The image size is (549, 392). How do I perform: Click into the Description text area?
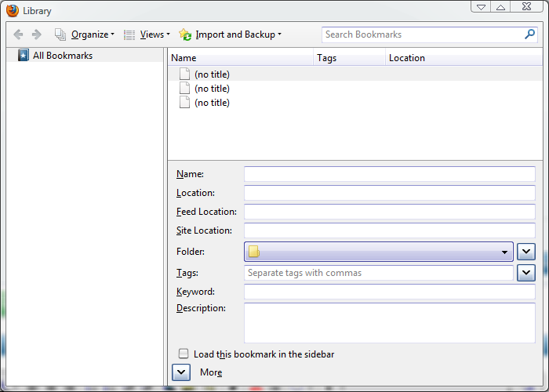coord(390,323)
